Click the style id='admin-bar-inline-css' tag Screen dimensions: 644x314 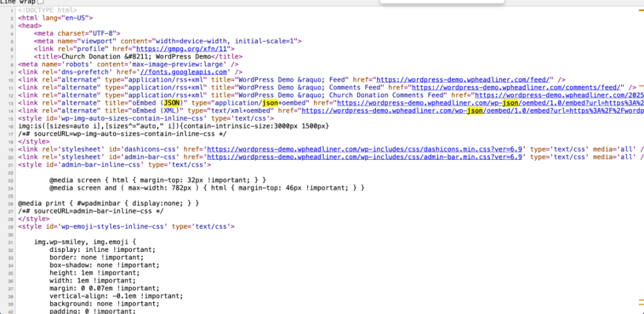tap(114, 165)
